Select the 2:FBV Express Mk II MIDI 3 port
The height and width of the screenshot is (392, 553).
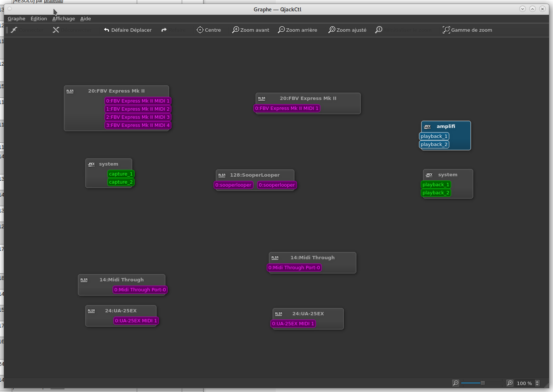pos(138,117)
